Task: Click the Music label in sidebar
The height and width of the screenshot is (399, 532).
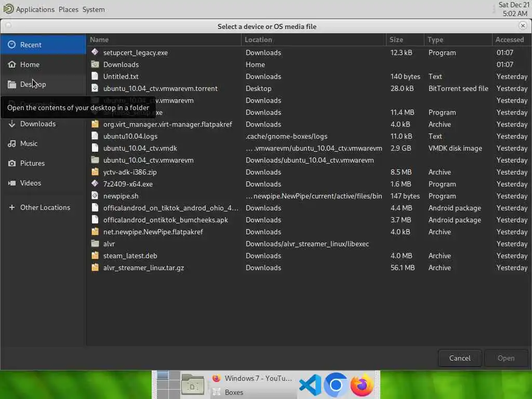Action: [x=29, y=143]
